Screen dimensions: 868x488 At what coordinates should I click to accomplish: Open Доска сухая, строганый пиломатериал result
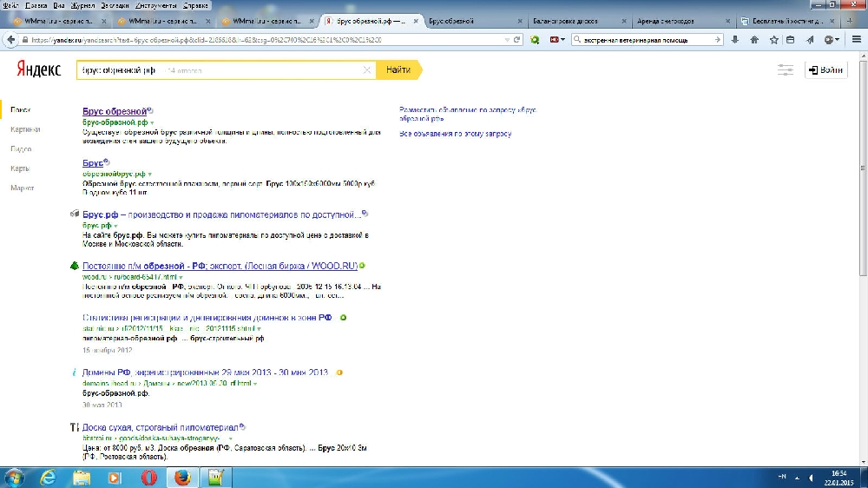[160, 427]
